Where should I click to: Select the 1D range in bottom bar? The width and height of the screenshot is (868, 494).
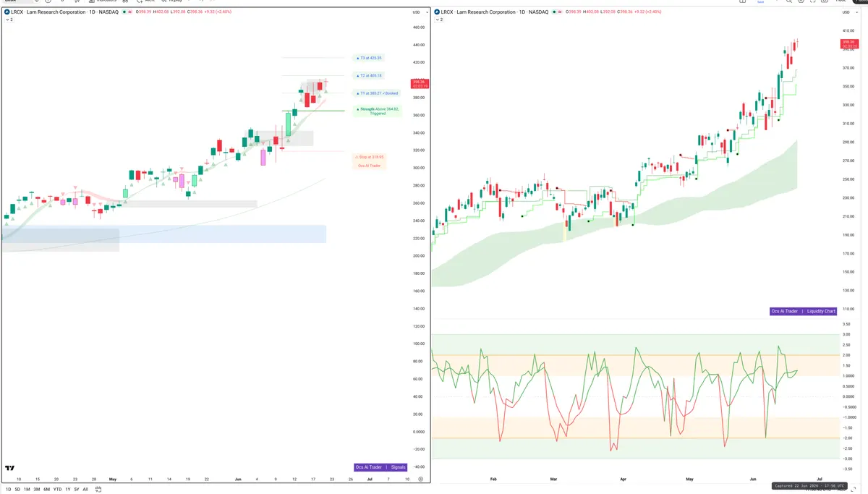pos(8,490)
